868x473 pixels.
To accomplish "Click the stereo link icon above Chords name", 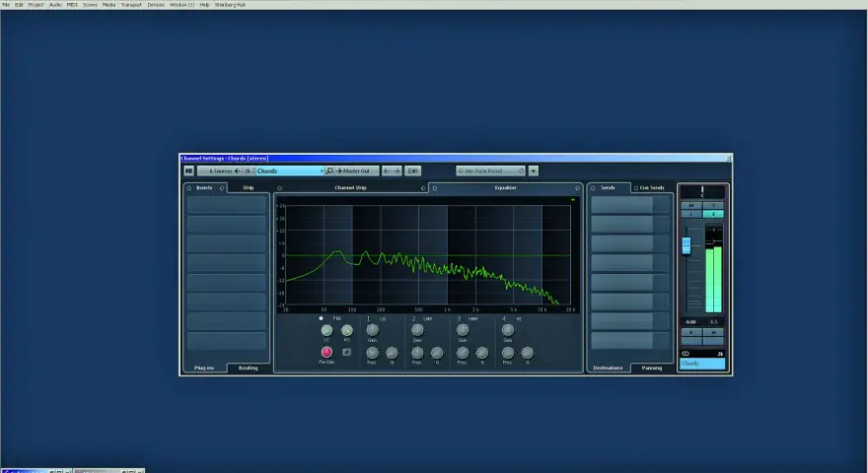I will point(686,354).
